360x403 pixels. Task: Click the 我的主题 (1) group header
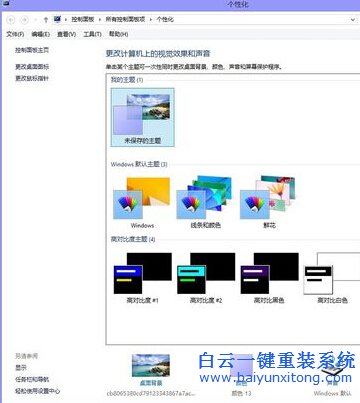[127, 80]
